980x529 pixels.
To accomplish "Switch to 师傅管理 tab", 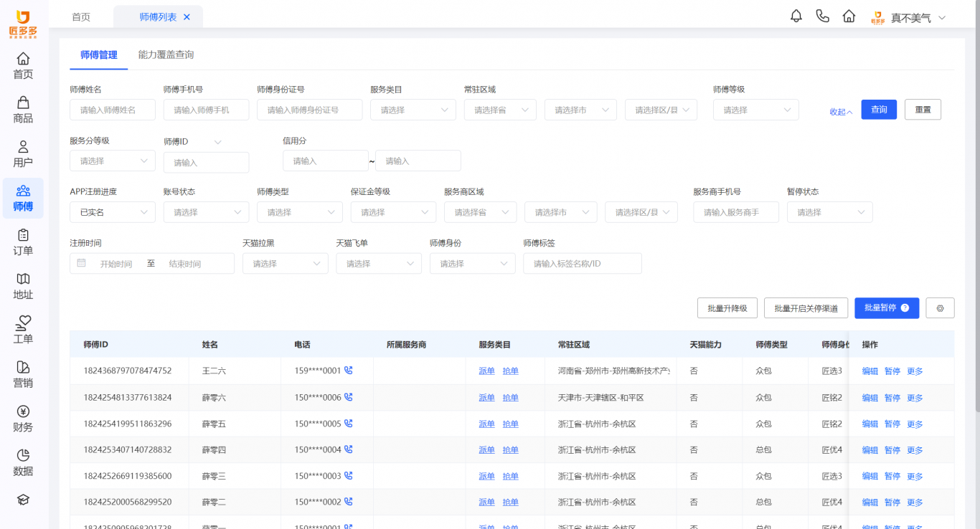I will click(x=99, y=54).
